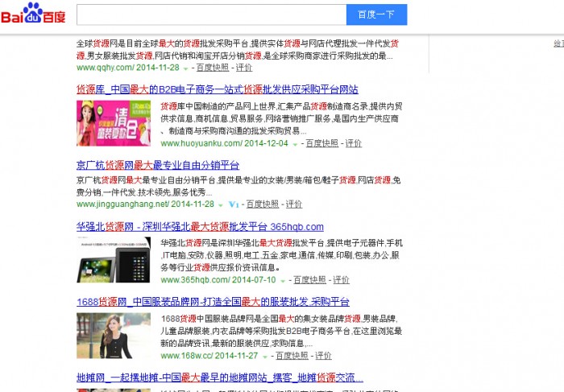Open the 货源库 B2B电子商务 result title
The image size is (564, 392).
coord(218,89)
